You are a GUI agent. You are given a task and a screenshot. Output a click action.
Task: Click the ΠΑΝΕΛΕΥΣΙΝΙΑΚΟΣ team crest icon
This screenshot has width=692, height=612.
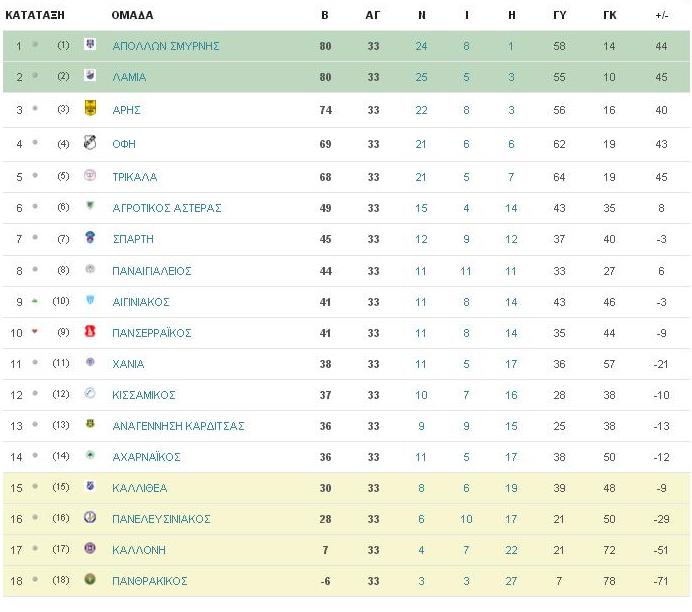[90, 517]
